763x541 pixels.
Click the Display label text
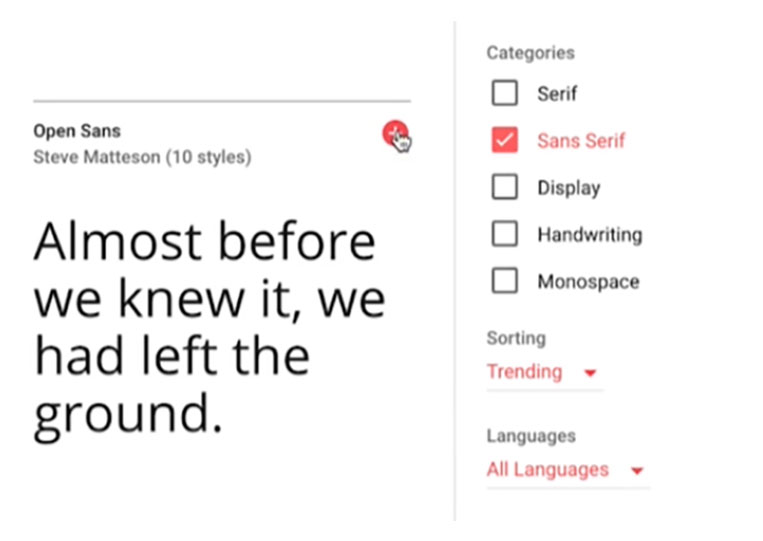tap(569, 188)
